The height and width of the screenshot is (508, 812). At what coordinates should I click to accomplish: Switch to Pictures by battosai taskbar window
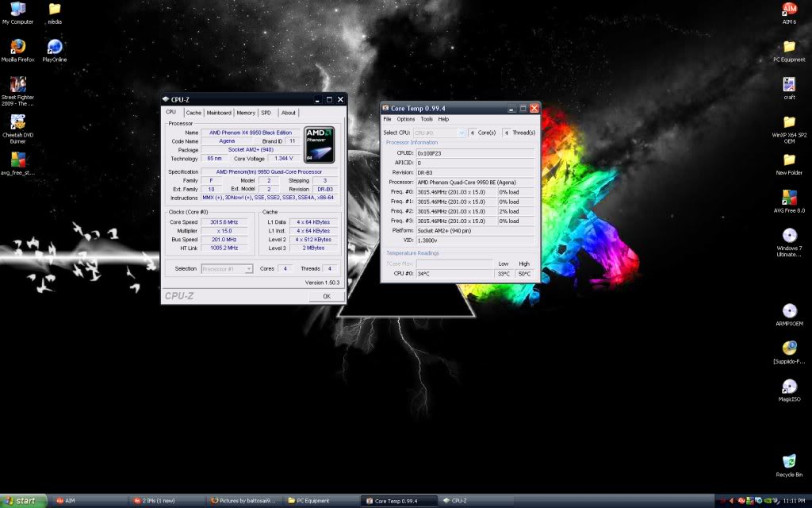coord(244,501)
